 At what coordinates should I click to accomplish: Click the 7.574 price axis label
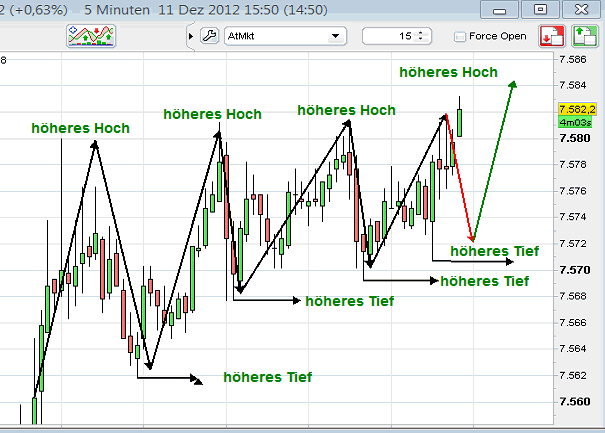573,217
